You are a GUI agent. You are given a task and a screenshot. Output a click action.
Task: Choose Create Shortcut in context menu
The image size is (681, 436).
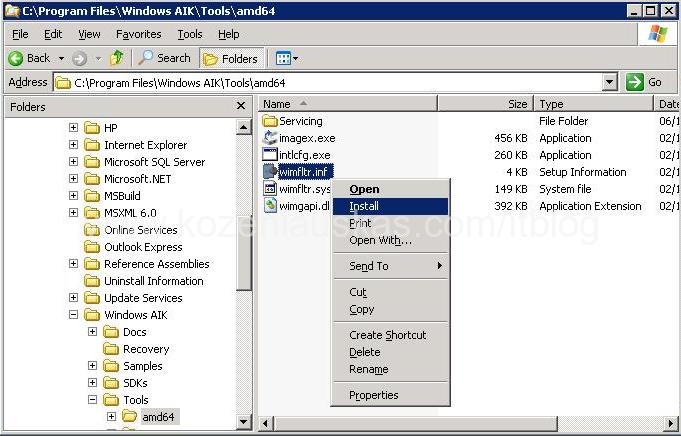coord(390,335)
